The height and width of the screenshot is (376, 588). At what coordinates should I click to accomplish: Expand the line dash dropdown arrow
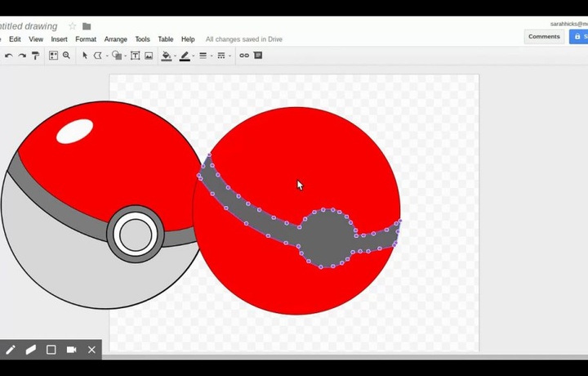tap(229, 56)
